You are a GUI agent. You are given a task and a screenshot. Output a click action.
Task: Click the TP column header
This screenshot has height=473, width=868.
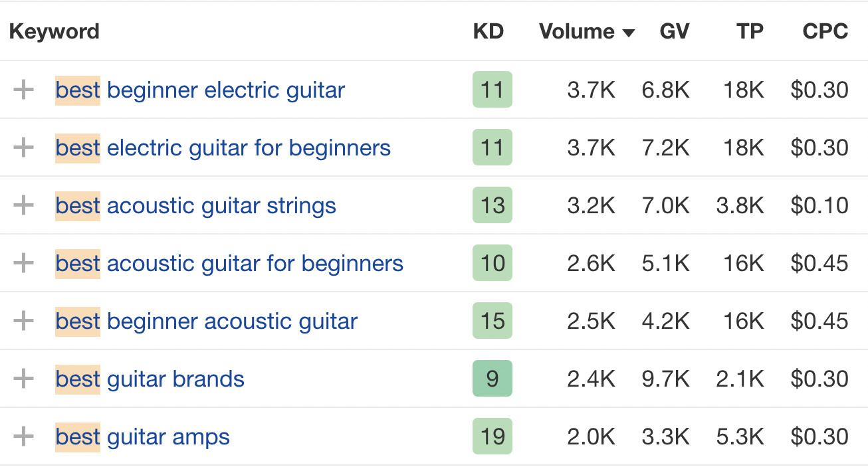(x=750, y=31)
